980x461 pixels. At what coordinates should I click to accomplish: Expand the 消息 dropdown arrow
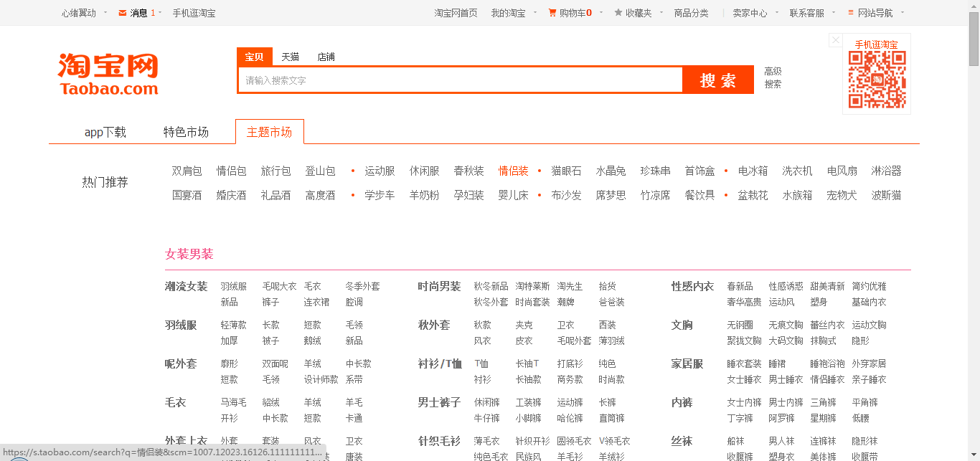coord(160,12)
